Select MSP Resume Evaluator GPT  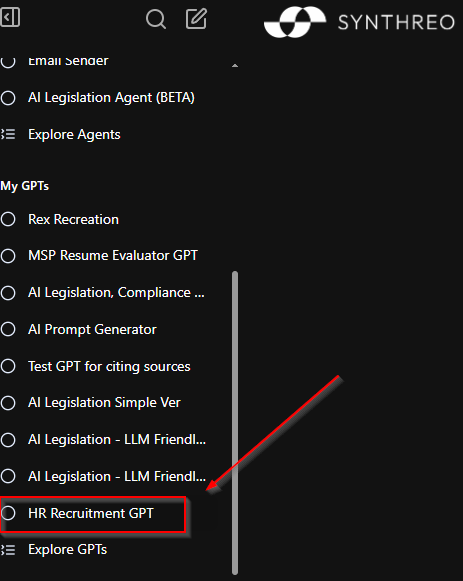[113, 256]
